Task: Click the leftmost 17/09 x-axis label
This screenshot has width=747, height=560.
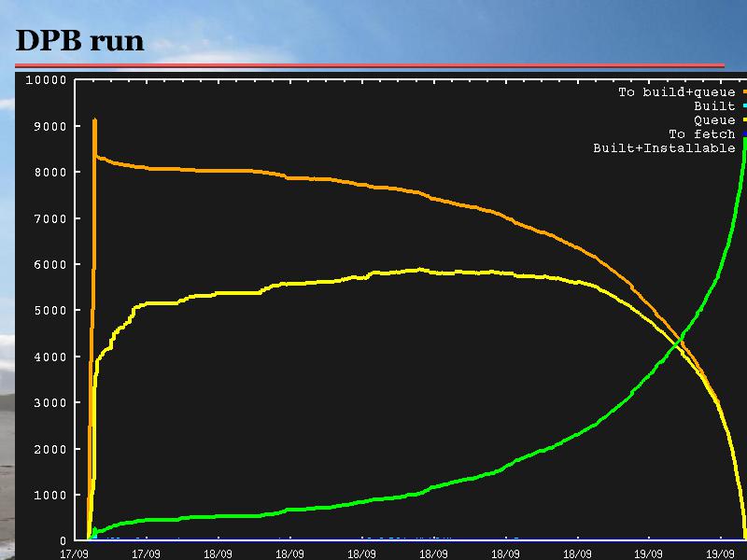Action: click(74, 553)
